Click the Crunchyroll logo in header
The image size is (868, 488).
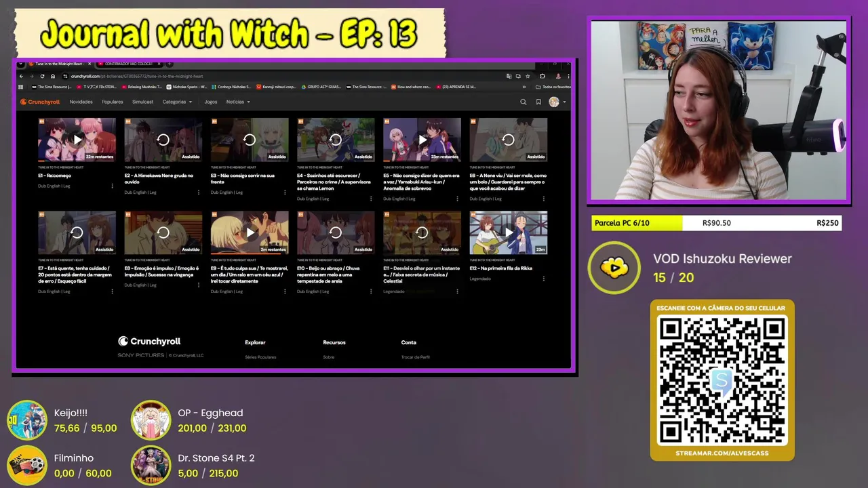(x=40, y=102)
